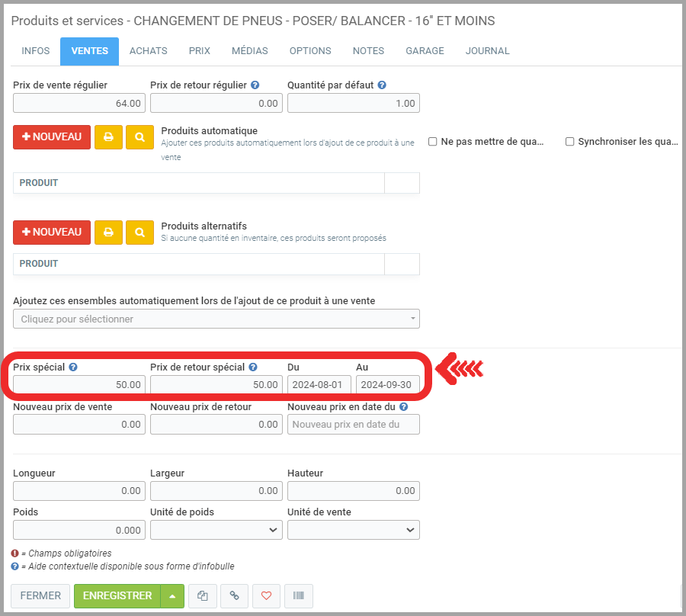This screenshot has width=686, height=616.
Task: Click NOUVEAU button for Produits alternatifs
Action: tap(52, 233)
